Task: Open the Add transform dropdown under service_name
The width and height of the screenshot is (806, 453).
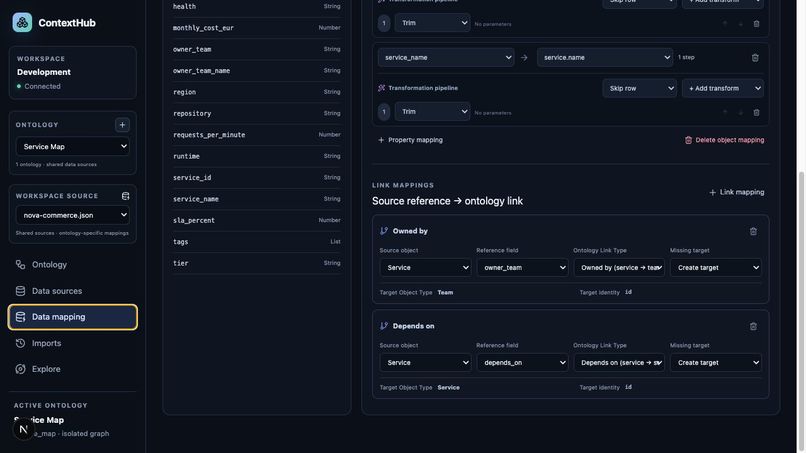Action: 723,88
